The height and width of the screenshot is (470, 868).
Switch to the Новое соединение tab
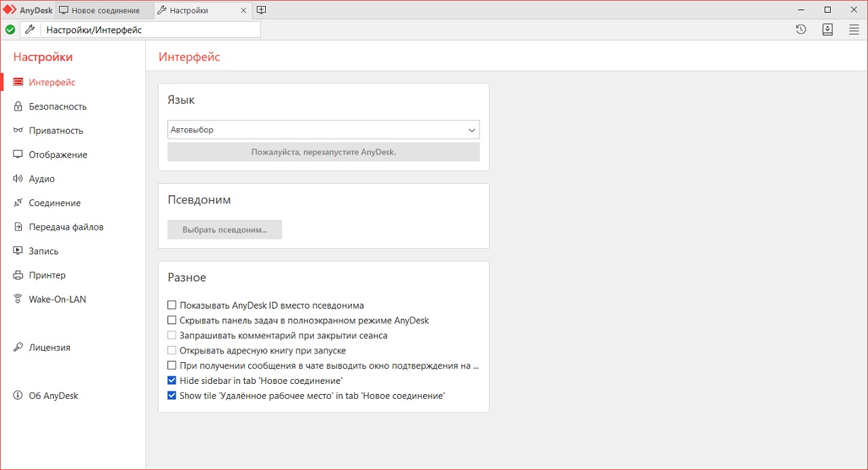click(x=106, y=10)
